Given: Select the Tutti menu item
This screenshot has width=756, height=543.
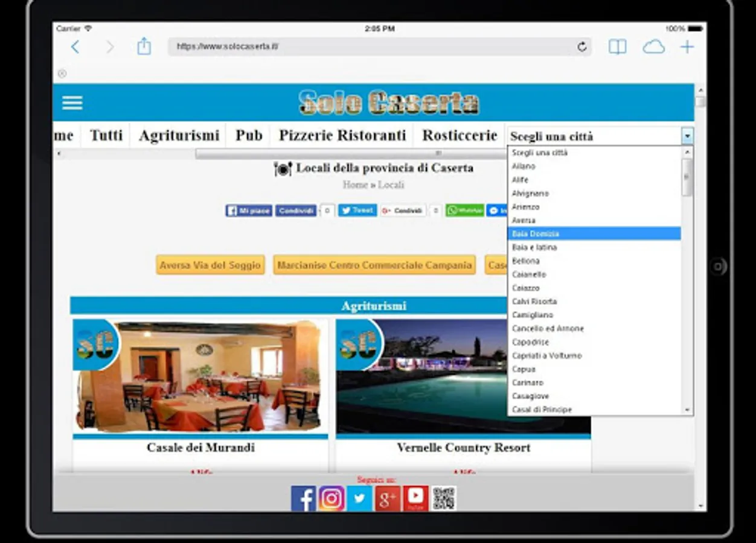Looking at the screenshot, I should point(106,136).
